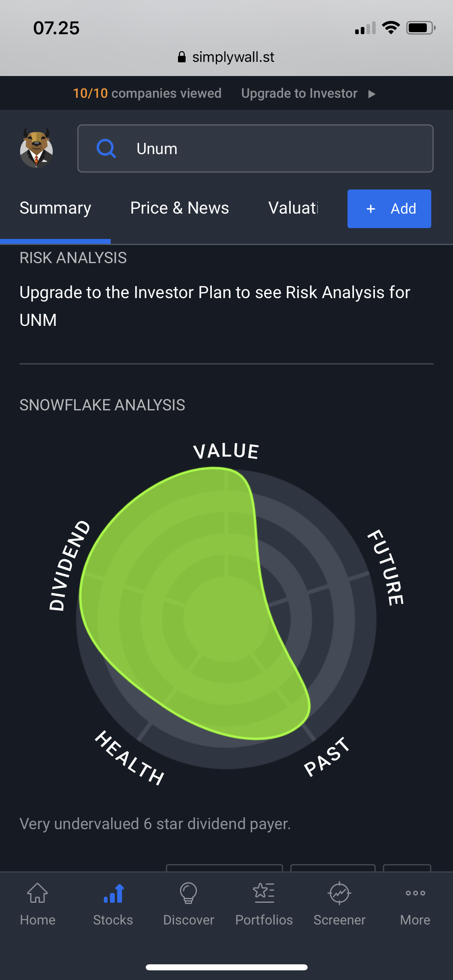Tap the bull mascot profile avatar

[x=36, y=148]
